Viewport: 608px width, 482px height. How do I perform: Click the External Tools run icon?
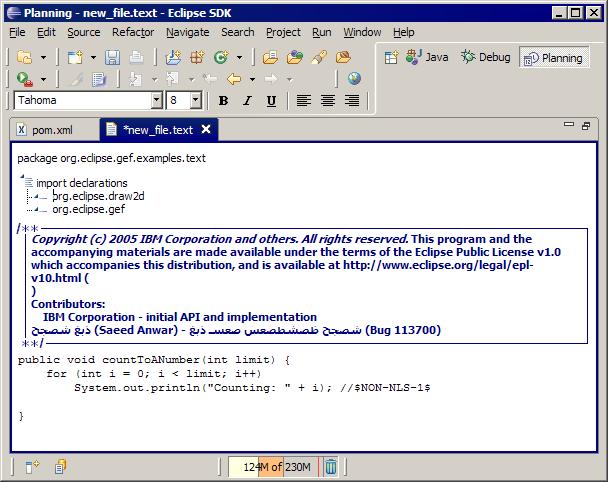click(24, 79)
